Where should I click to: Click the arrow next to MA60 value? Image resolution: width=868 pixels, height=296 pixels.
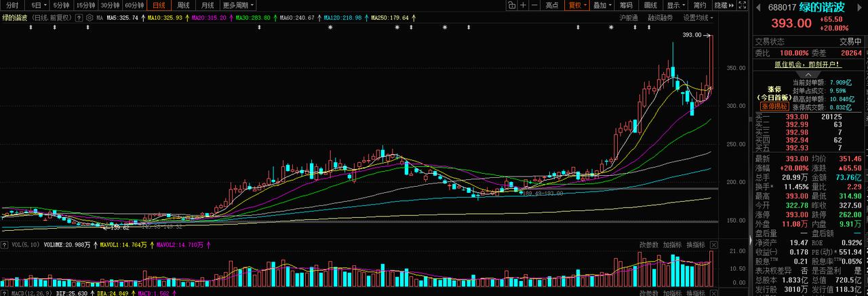click(x=319, y=18)
